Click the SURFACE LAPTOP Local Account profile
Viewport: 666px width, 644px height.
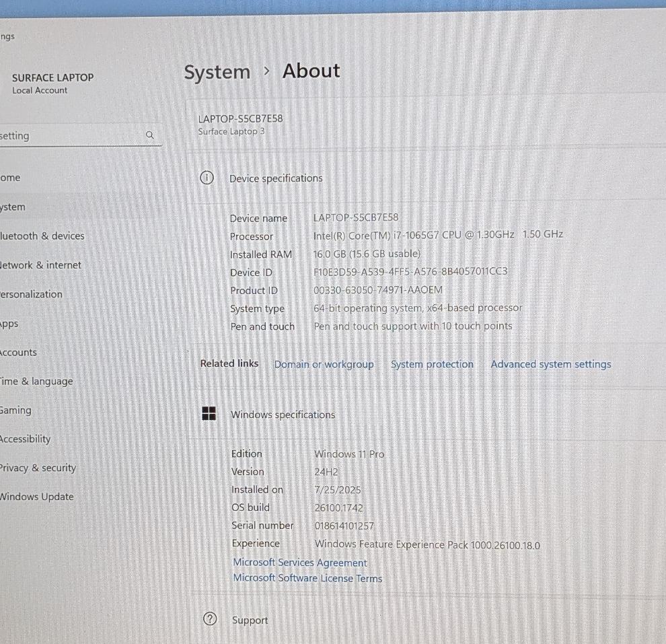pos(52,83)
